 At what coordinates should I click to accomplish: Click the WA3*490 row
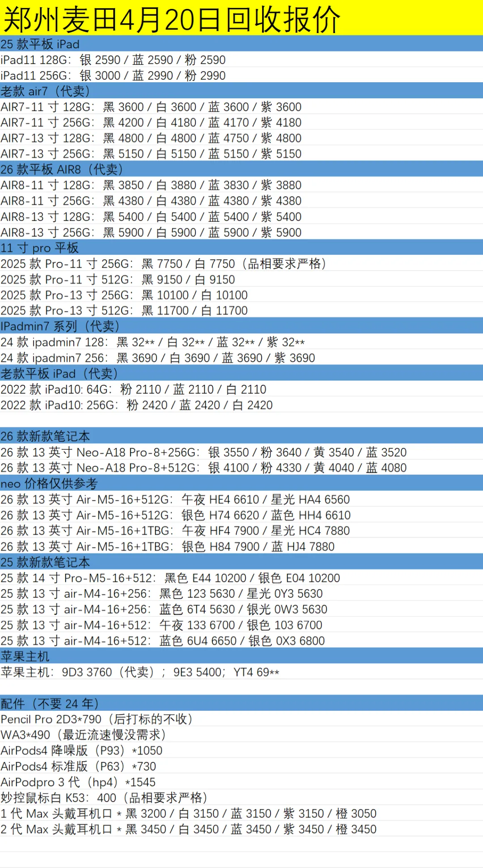(x=241, y=734)
